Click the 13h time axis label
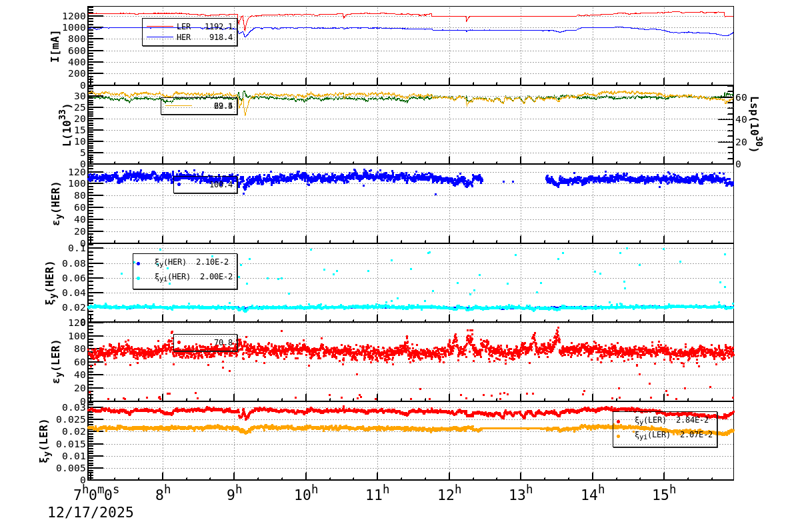 tap(521, 494)
